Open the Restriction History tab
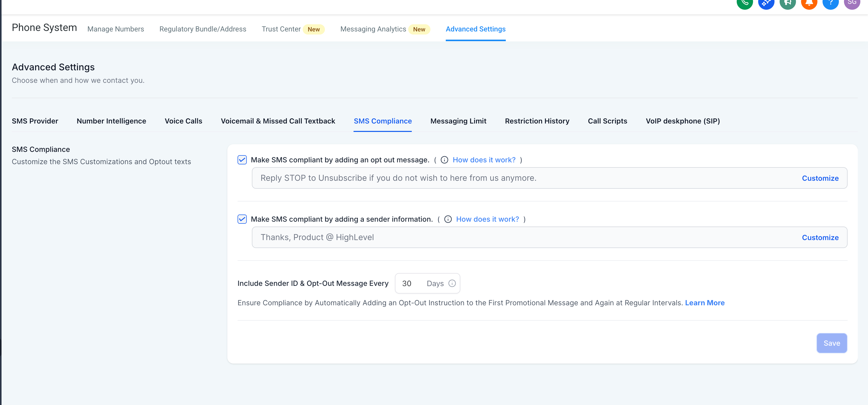Viewport: 868px width, 405px height. [537, 121]
